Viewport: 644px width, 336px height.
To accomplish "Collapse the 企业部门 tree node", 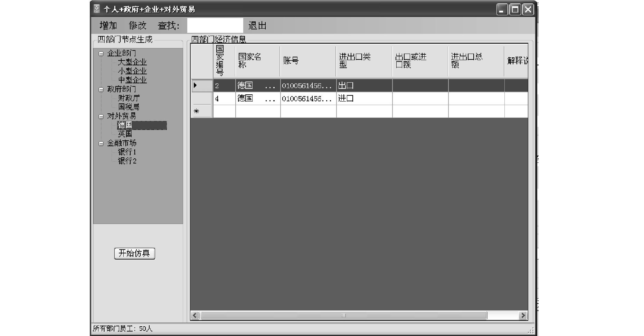I will click(x=101, y=54).
